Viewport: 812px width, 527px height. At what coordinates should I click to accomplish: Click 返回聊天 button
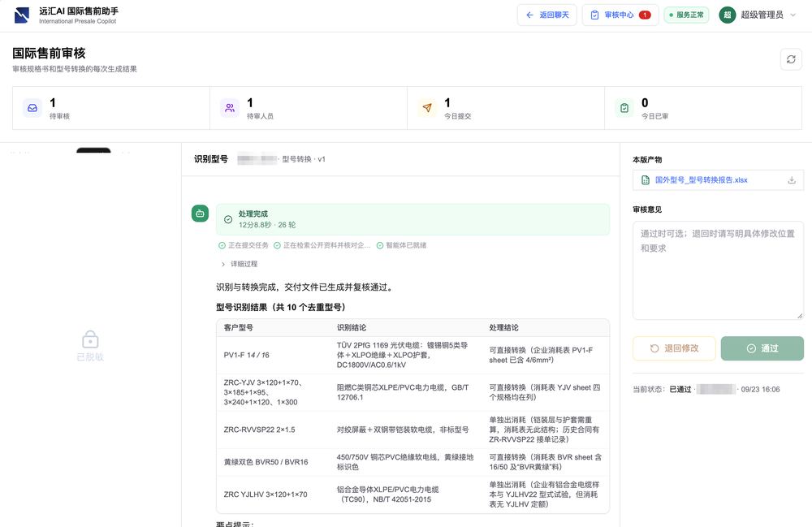pyautogui.click(x=546, y=15)
